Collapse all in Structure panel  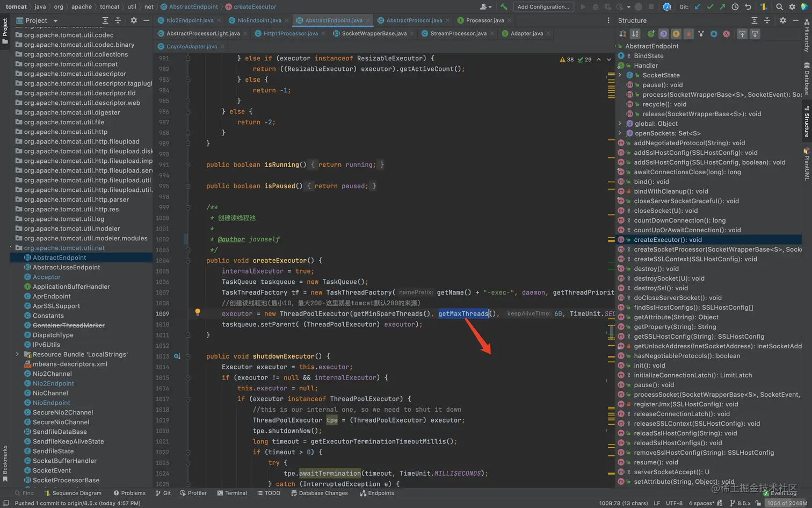click(767, 20)
